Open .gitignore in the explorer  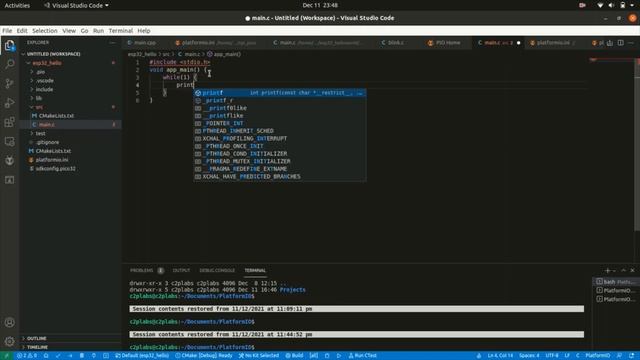pyautogui.click(x=70, y=142)
